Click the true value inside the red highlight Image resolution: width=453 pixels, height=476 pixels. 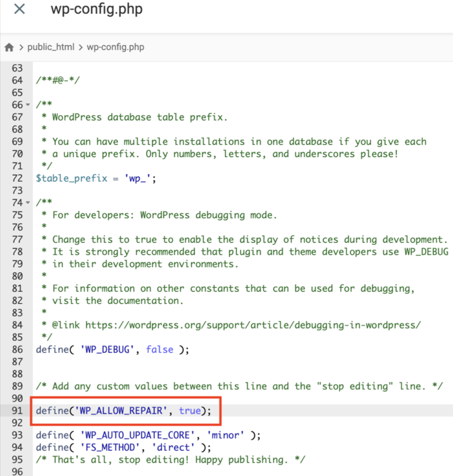[189, 411]
